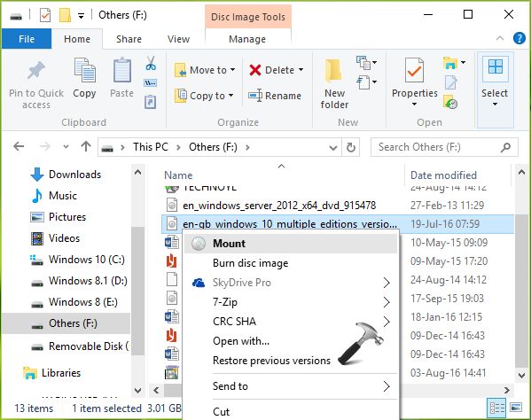The image size is (531, 420).
Task: Open Music in the navigation pane
Action: pos(63,196)
